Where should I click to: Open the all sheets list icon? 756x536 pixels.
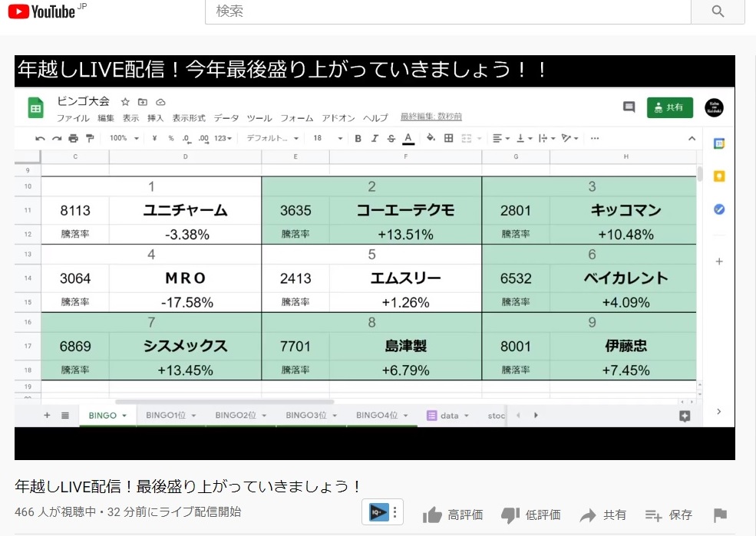coord(65,415)
